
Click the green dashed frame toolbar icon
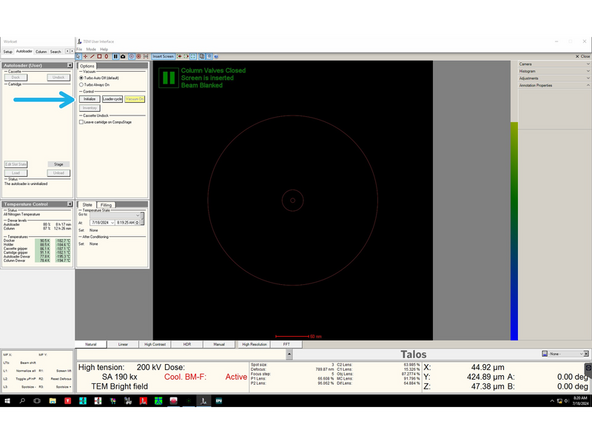tap(193, 57)
